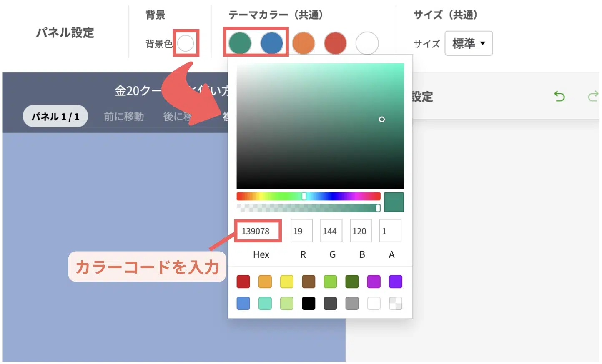Click the rainbow hue slider bar

click(309, 196)
